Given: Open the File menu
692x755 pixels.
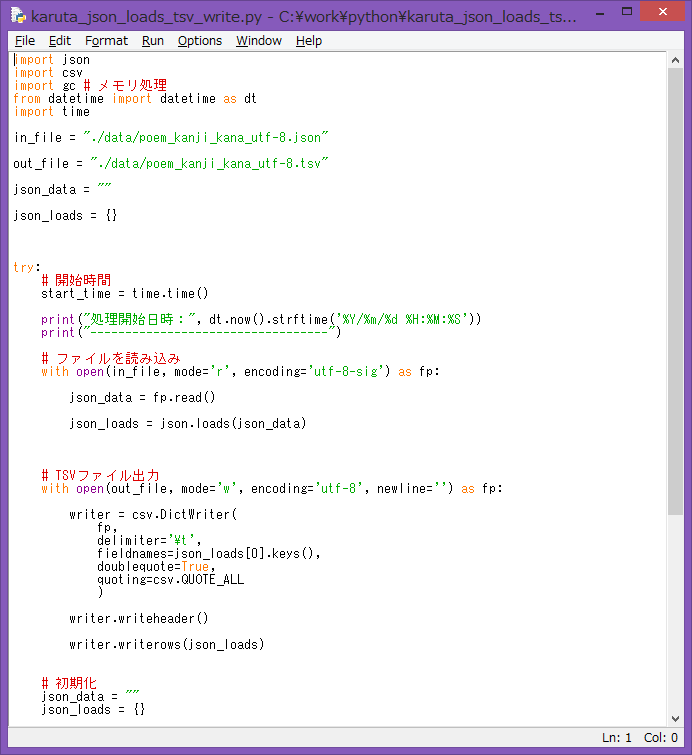Looking at the screenshot, I should click(x=25, y=41).
